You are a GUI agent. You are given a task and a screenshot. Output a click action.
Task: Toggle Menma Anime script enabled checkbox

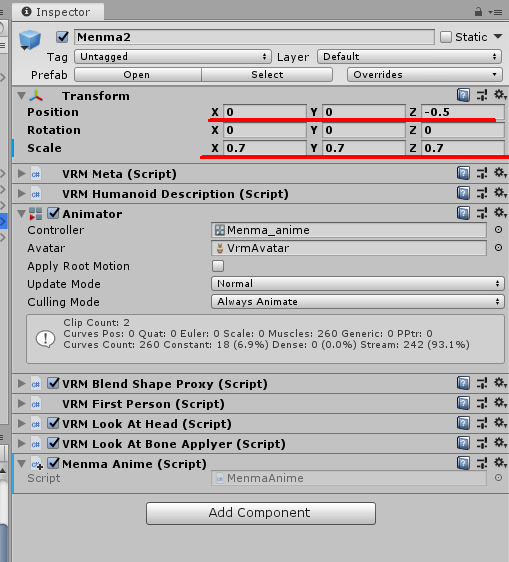(x=53, y=463)
